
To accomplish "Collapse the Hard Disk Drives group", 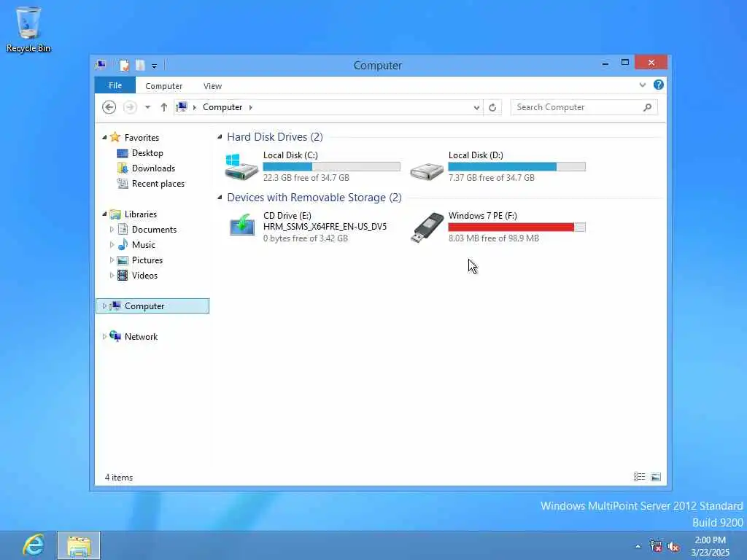I will pos(220,136).
